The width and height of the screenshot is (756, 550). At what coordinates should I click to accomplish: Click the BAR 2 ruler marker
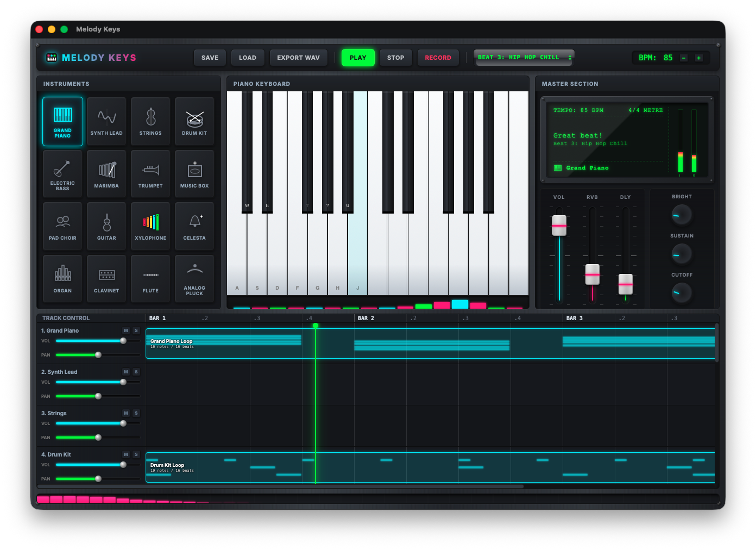366,318
